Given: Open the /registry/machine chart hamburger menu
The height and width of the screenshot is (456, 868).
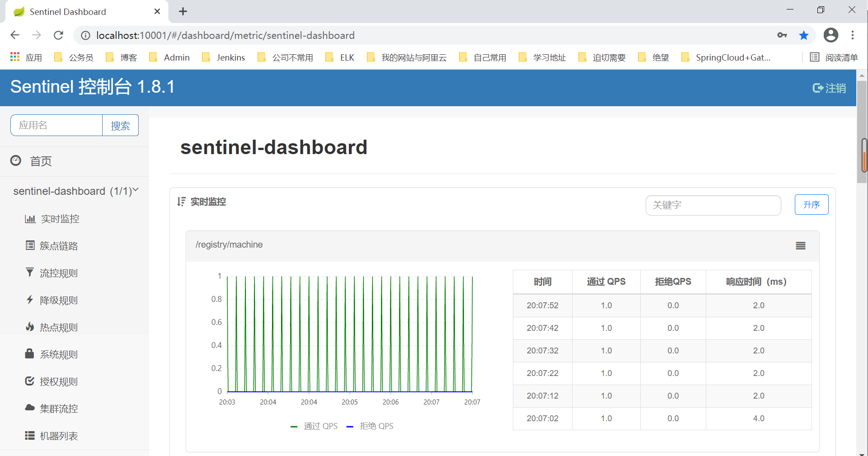Looking at the screenshot, I should pyautogui.click(x=801, y=245).
